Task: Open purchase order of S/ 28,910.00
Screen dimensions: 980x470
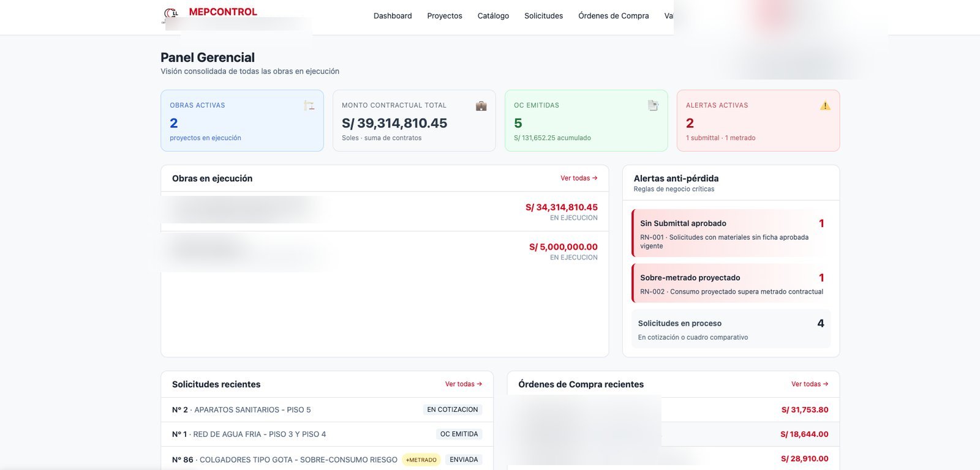Action: [673, 459]
